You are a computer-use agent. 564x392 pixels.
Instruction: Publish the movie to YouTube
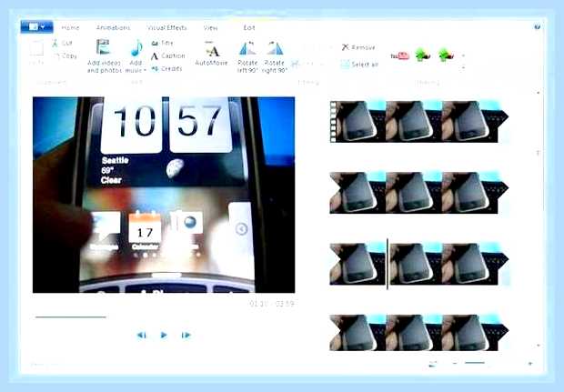(x=400, y=55)
